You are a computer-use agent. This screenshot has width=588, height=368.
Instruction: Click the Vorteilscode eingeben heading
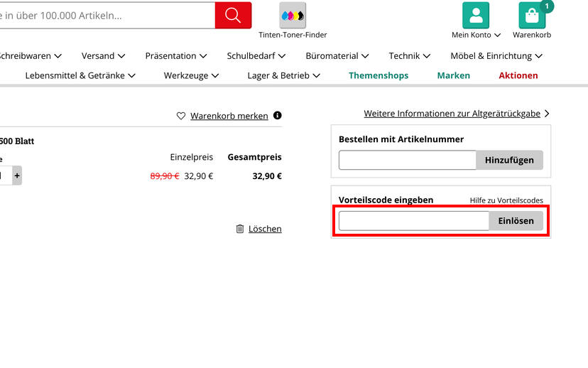coord(386,200)
